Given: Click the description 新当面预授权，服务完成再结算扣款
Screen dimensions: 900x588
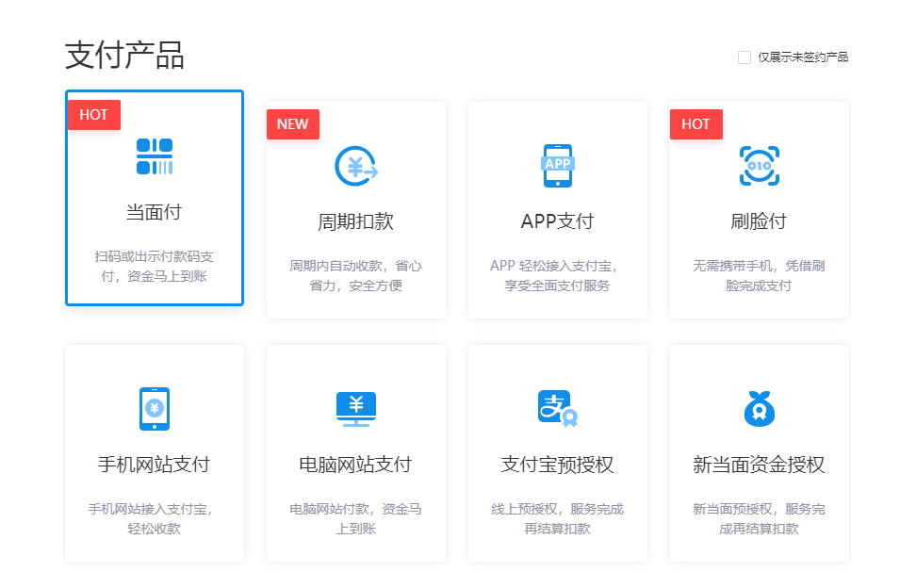Looking at the screenshot, I should pyautogui.click(x=759, y=518).
